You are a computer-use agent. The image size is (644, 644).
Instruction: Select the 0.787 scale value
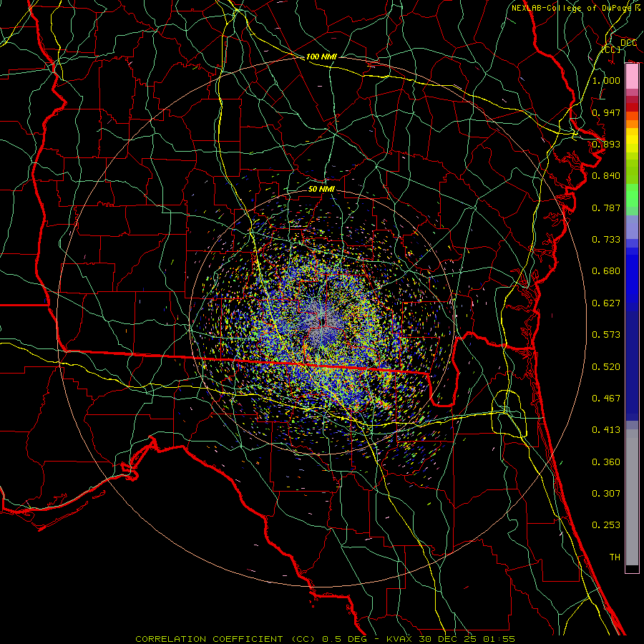pos(606,208)
